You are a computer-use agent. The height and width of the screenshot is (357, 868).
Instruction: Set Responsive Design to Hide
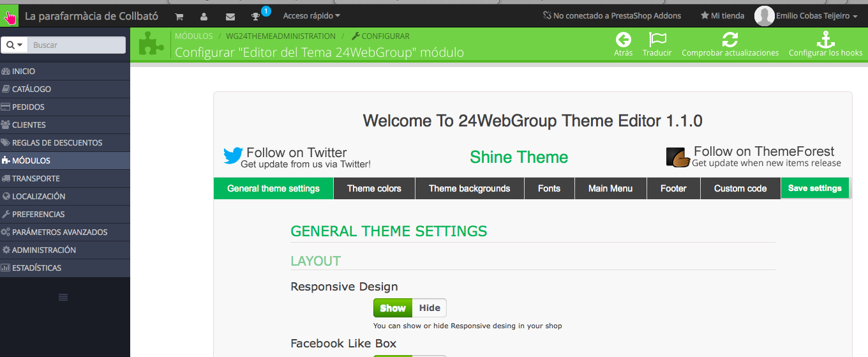(430, 308)
